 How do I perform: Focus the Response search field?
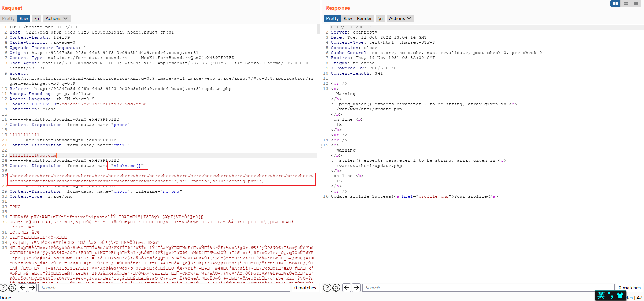coord(488,288)
